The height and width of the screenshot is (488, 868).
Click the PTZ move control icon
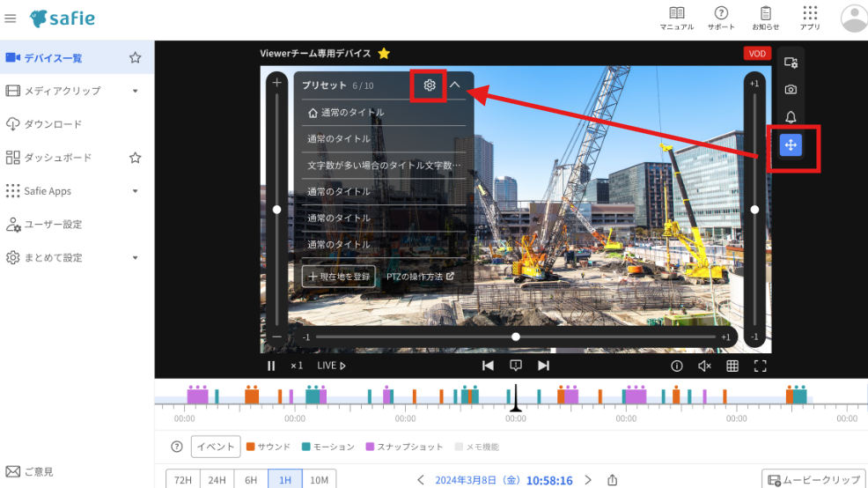click(791, 145)
